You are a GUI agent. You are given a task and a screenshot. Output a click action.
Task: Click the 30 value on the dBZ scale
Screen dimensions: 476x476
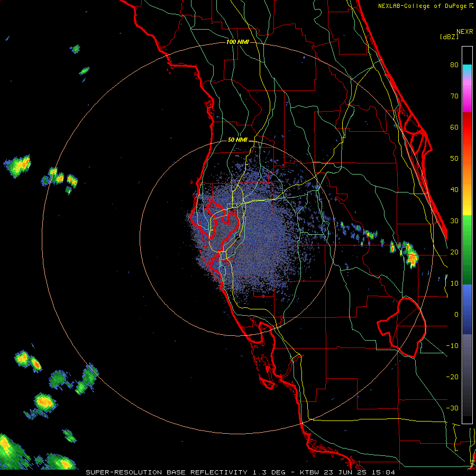pos(454,221)
